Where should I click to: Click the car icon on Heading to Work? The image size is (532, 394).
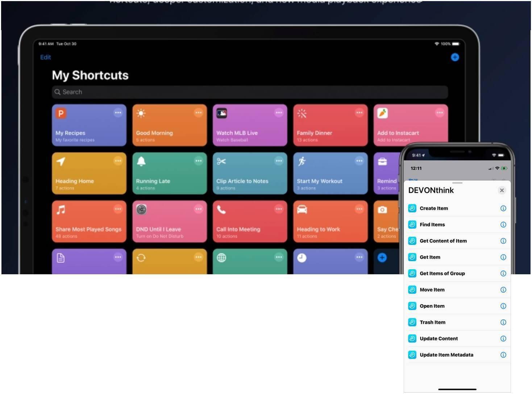(302, 210)
